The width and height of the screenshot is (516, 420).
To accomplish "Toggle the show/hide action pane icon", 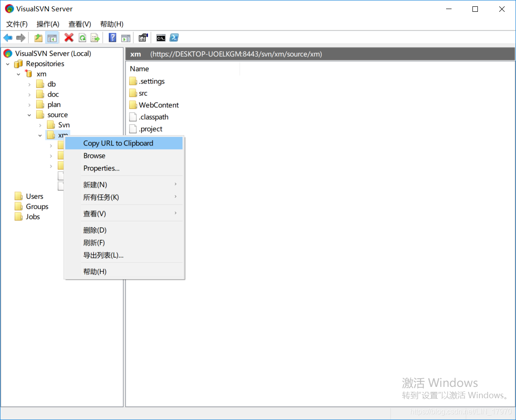I will tap(126, 38).
